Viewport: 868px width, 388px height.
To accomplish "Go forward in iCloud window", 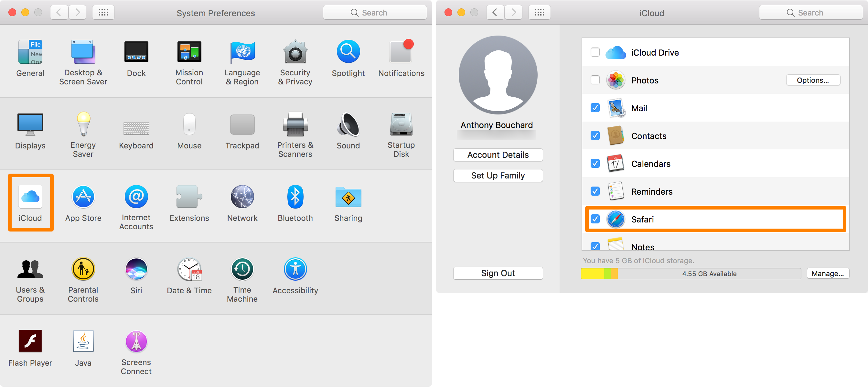I will coord(513,13).
